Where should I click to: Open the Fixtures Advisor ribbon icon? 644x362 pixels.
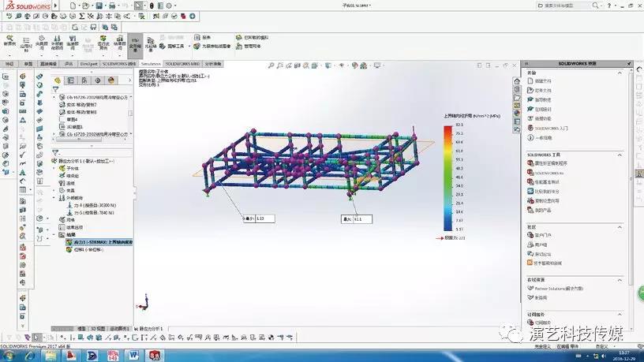point(42,43)
